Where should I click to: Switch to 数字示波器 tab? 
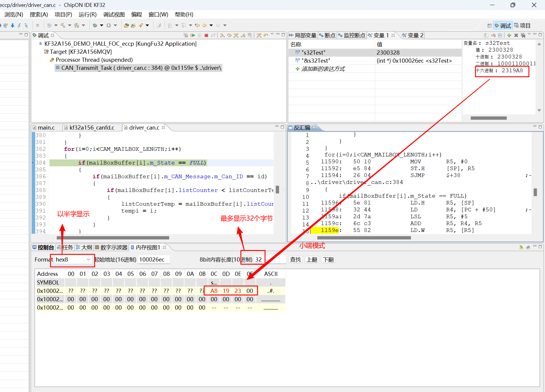click(111, 247)
